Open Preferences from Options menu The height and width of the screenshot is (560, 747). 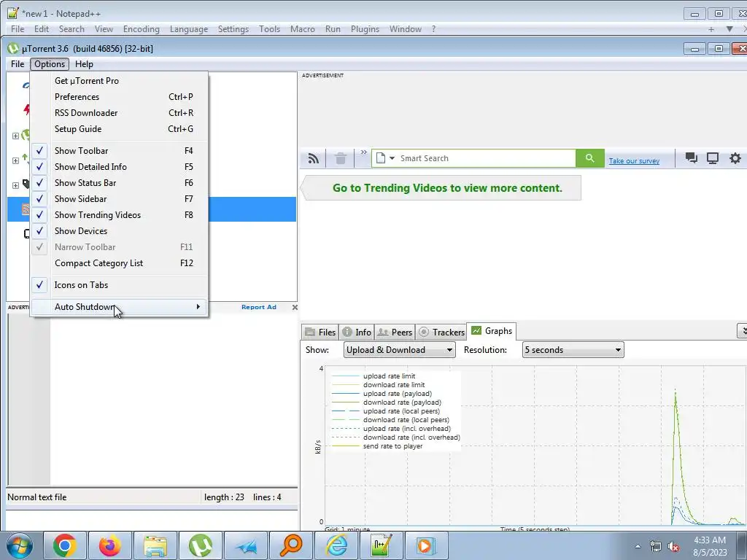pyautogui.click(x=119, y=97)
